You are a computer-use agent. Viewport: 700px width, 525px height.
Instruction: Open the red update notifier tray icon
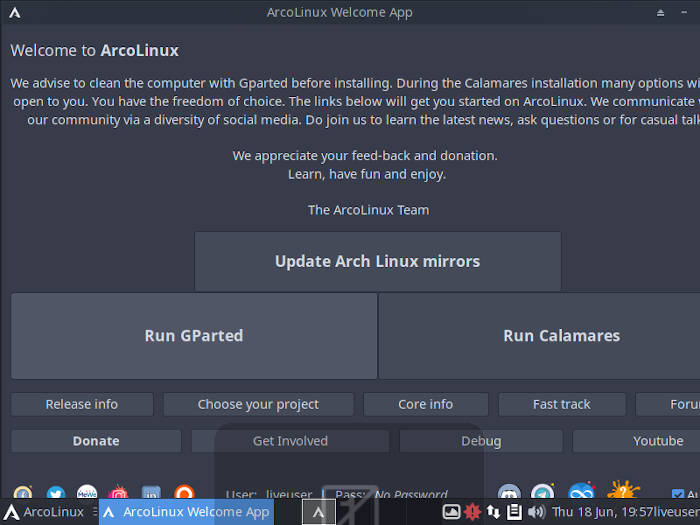(x=472, y=512)
